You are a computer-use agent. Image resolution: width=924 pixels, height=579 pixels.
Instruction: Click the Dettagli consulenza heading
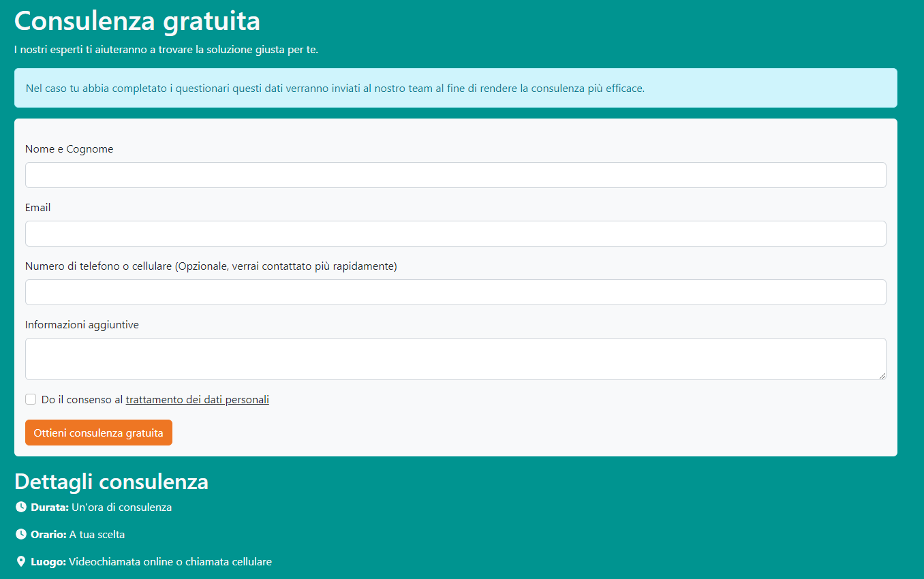pyautogui.click(x=111, y=482)
